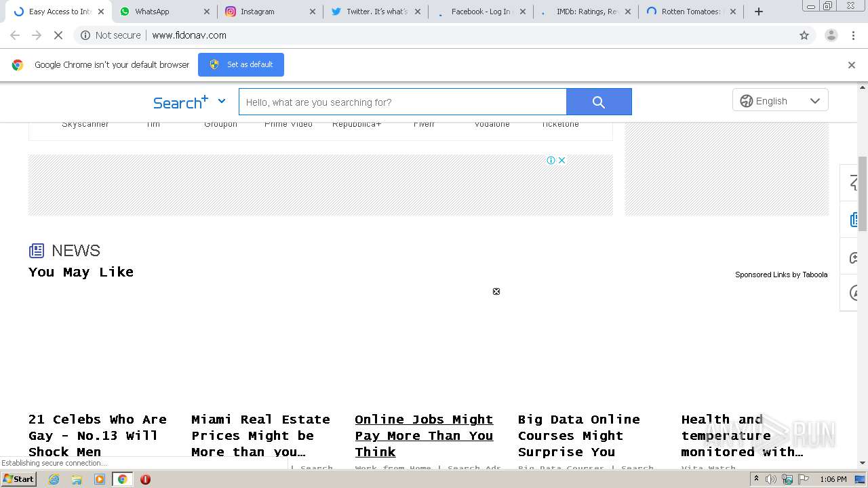Bookmark this page with star icon
The height and width of the screenshot is (488, 868).
(x=804, y=35)
